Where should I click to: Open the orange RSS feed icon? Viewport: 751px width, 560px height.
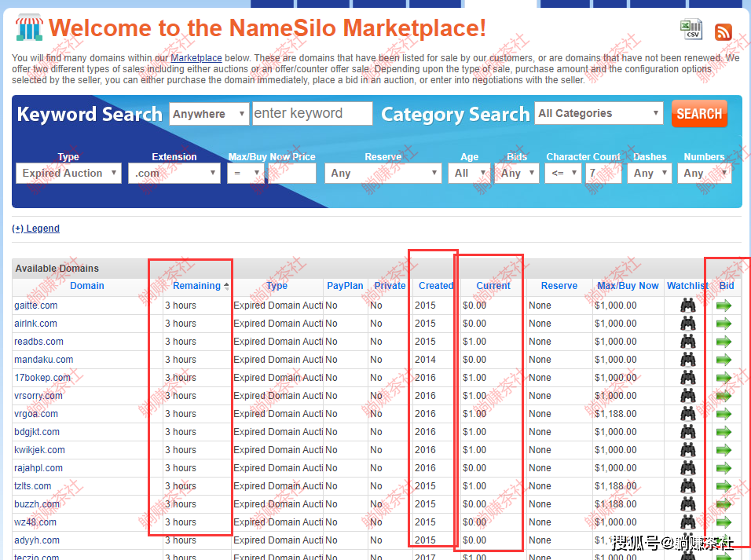(724, 32)
